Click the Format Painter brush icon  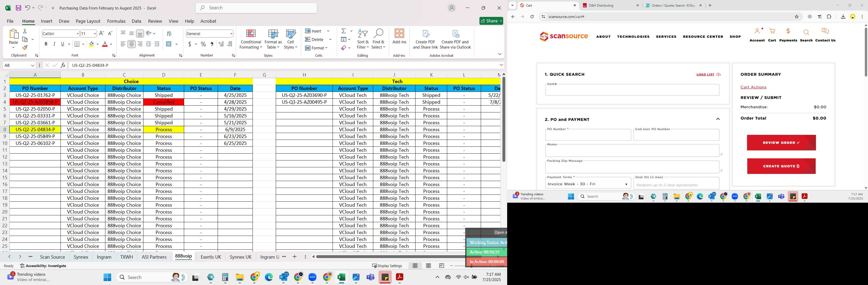(x=25, y=47)
